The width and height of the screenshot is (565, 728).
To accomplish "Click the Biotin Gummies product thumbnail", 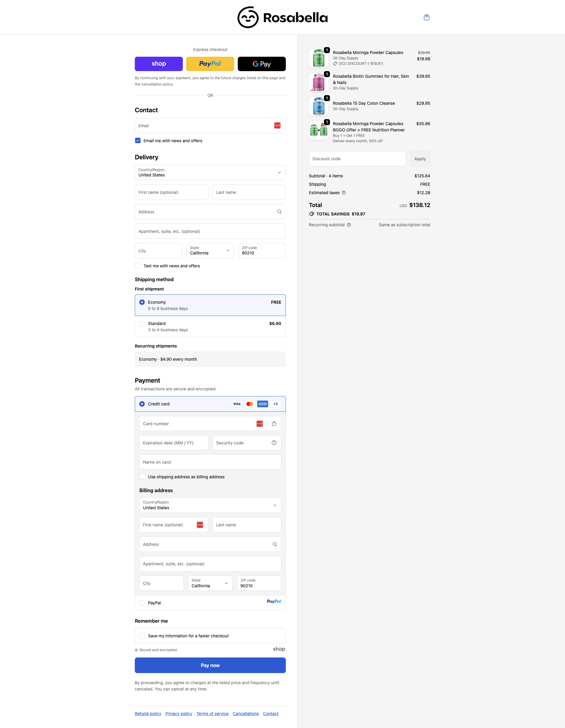I will click(319, 82).
